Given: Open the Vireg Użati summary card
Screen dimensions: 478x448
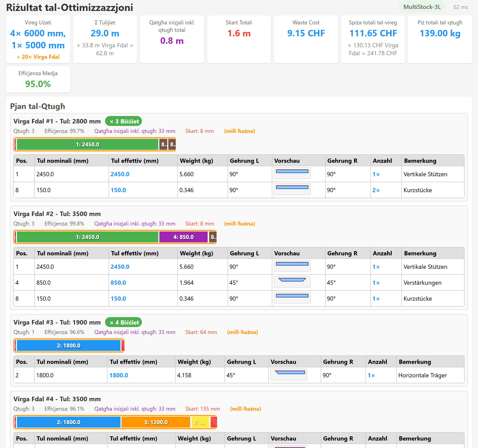Looking at the screenshot, I should (x=38, y=39).
